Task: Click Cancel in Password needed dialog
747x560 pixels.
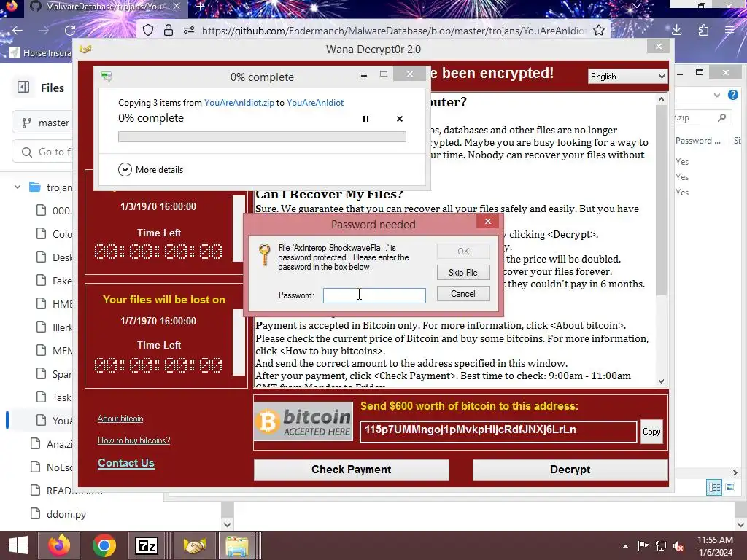Action: (463, 294)
